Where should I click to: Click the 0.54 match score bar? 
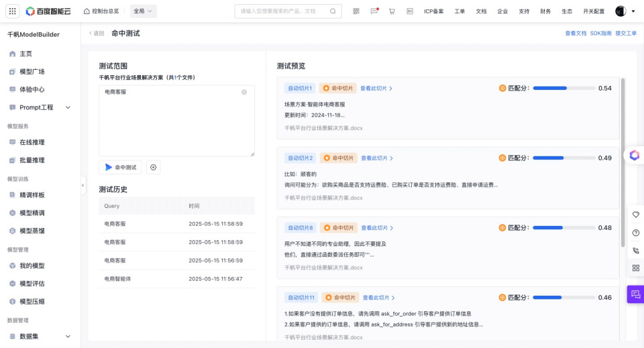point(564,89)
